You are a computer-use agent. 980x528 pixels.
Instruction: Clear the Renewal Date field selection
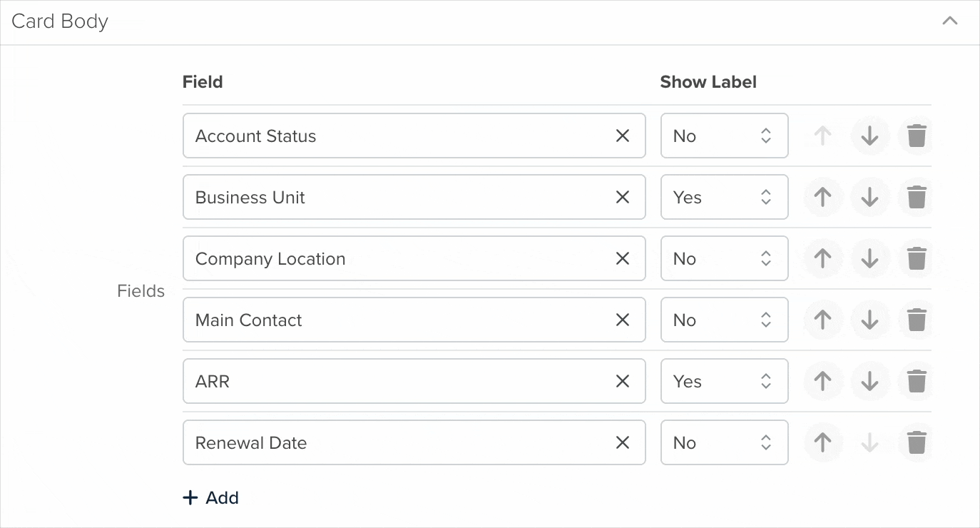[623, 442]
